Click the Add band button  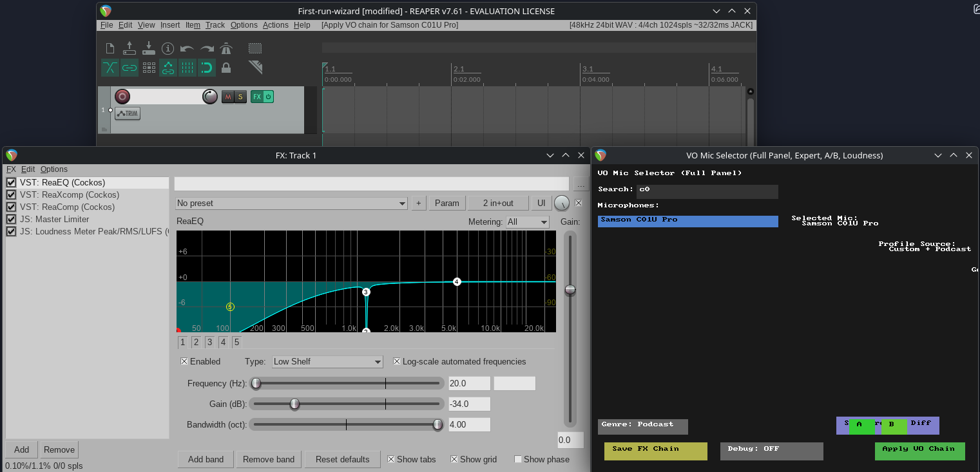pyautogui.click(x=206, y=460)
